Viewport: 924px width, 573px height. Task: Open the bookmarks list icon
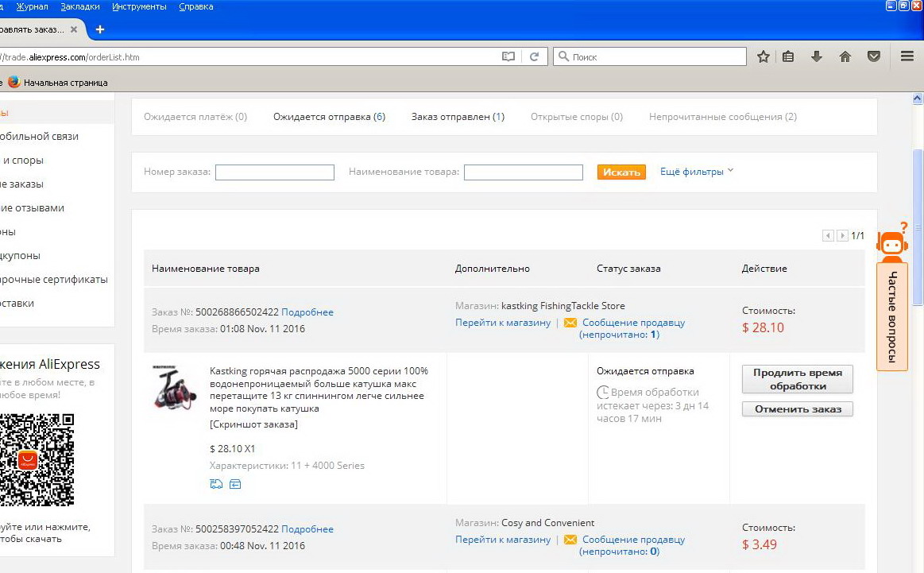tap(788, 56)
